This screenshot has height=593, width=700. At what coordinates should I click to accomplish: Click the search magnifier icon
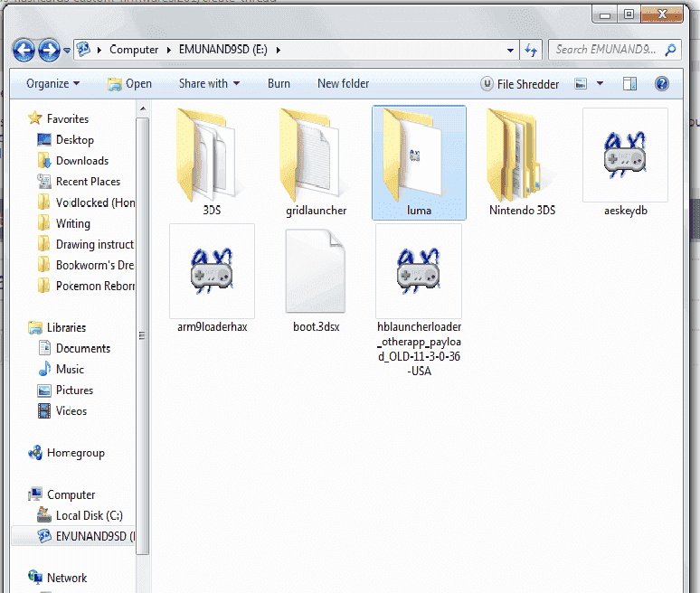click(x=670, y=50)
